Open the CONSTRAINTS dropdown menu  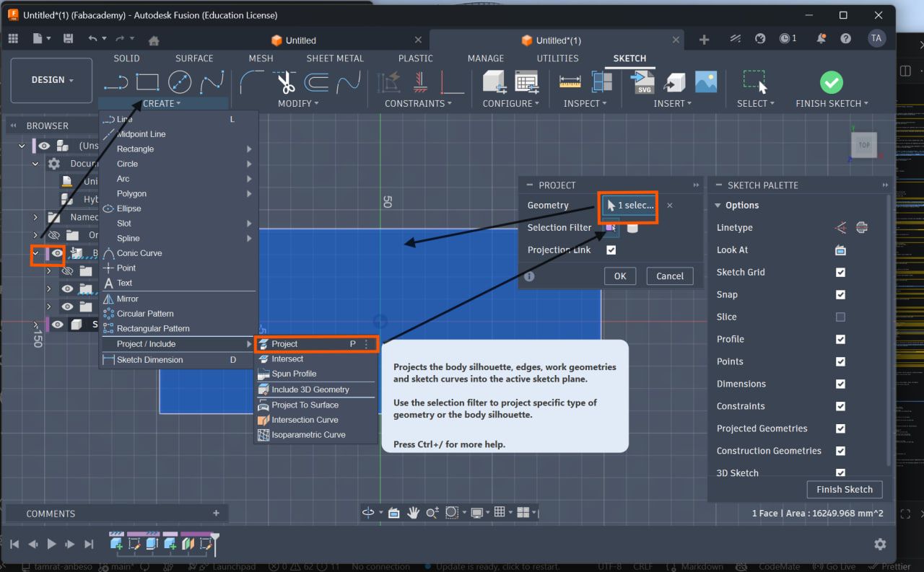click(418, 104)
